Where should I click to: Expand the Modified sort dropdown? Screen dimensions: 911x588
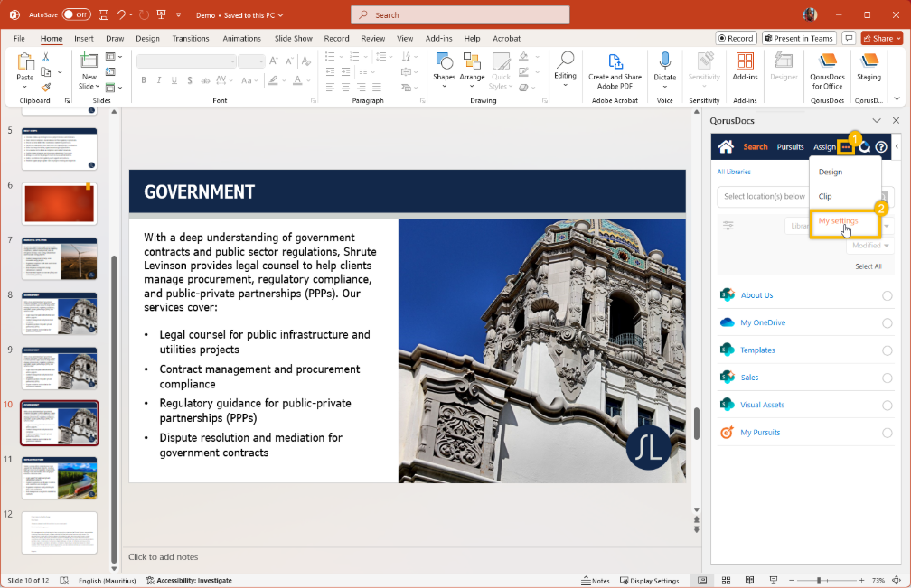tap(870, 246)
